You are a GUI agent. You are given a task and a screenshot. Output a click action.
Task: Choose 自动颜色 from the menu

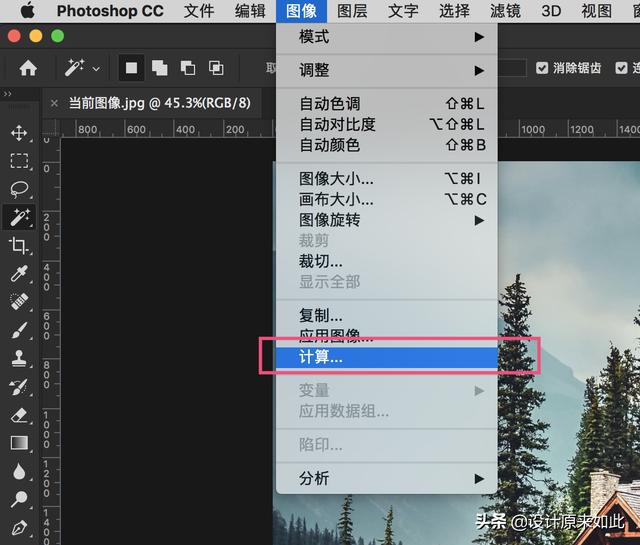click(x=387, y=145)
